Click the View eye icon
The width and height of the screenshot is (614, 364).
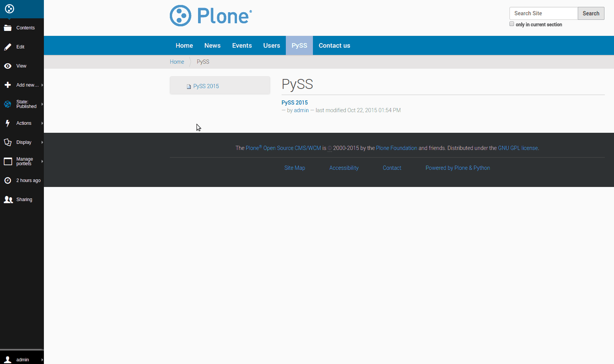(8, 66)
